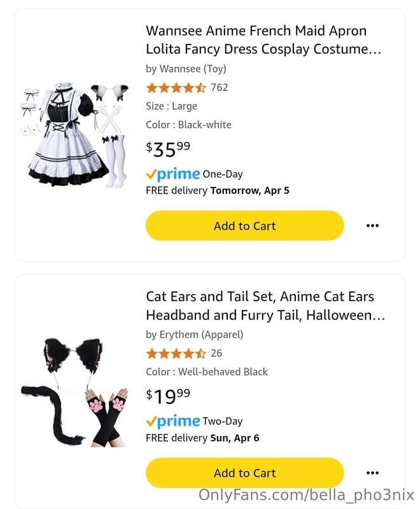View the maid dress product image
Viewport: 420px width, 509px height.
click(74, 135)
